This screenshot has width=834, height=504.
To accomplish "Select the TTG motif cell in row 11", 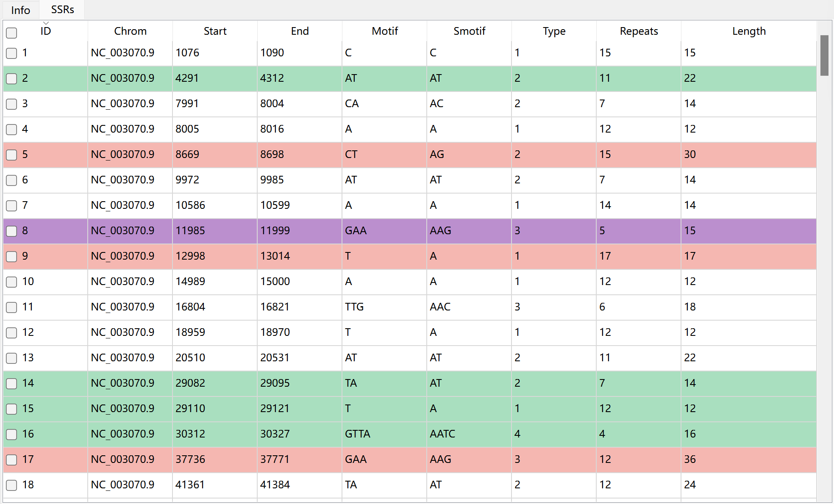I will 384,307.
